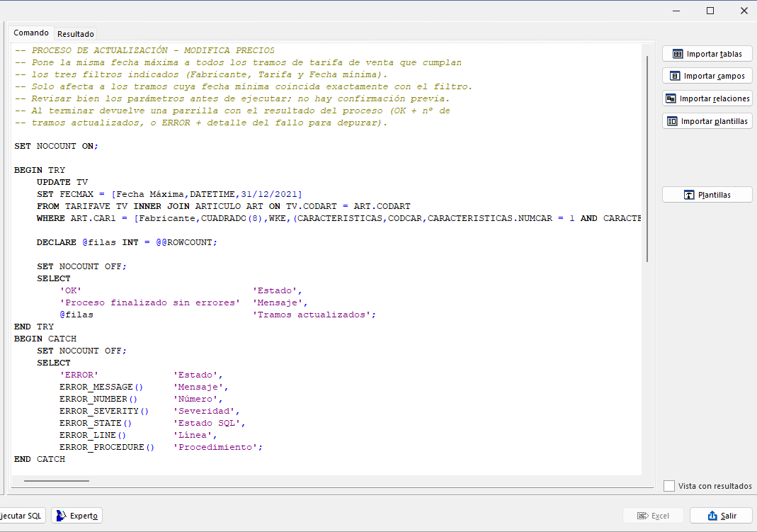Click the 'Tramos actualizados' alias
This screenshot has width=757, height=532.
pyautogui.click(x=312, y=315)
